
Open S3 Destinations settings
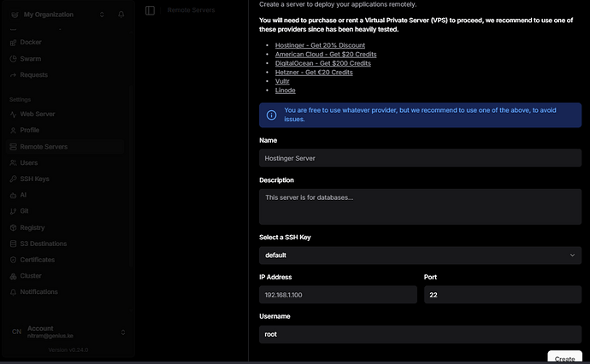click(43, 244)
